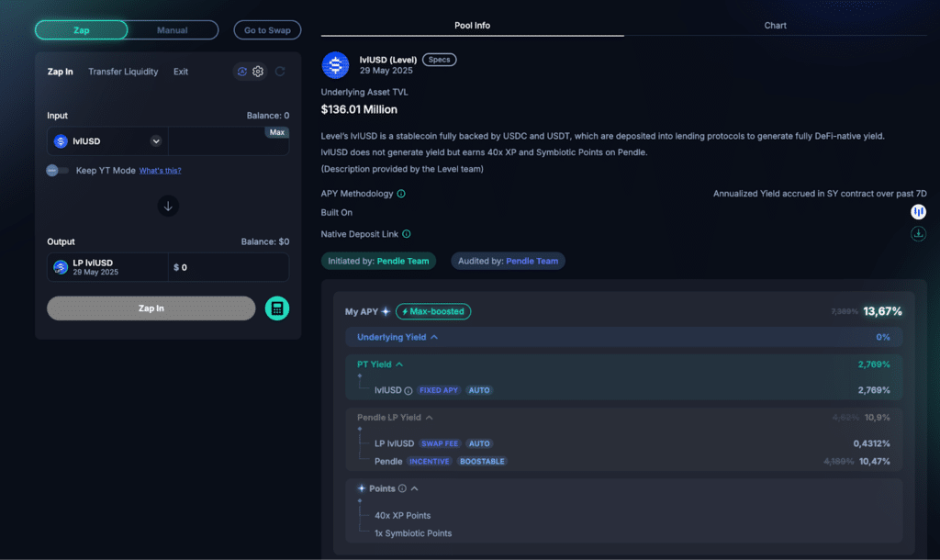Click the large lvlUSD (Level) pool logo

coord(335,65)
